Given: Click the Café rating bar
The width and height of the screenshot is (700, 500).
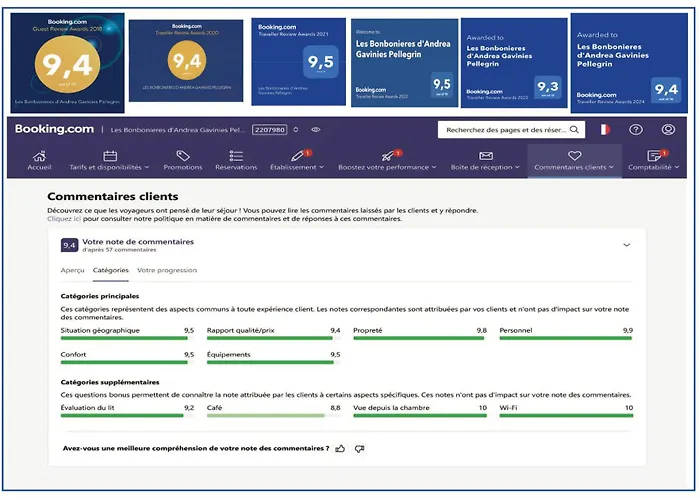Looking at the screenshot, I should coord(273,416).
